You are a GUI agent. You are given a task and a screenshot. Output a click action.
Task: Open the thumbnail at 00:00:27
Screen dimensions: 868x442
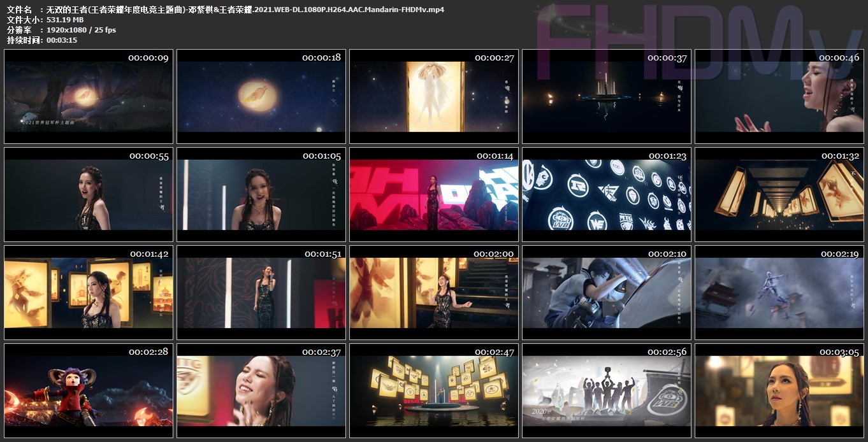pos(434,97)
